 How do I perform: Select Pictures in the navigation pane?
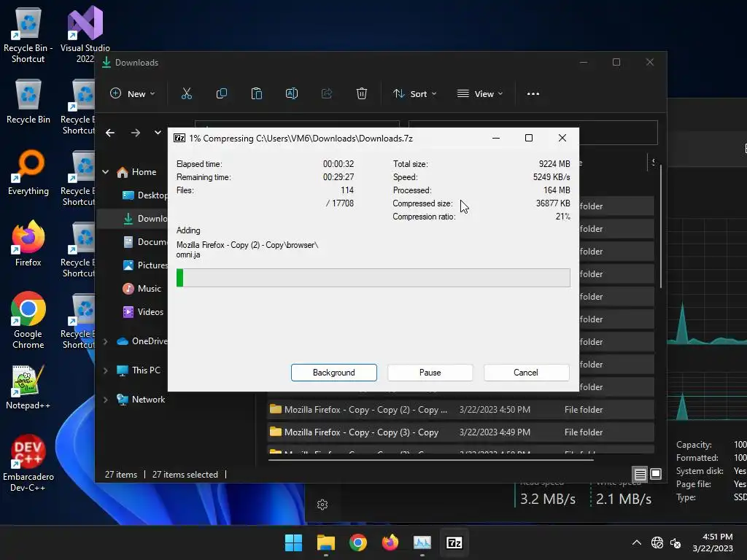point(145,265)
